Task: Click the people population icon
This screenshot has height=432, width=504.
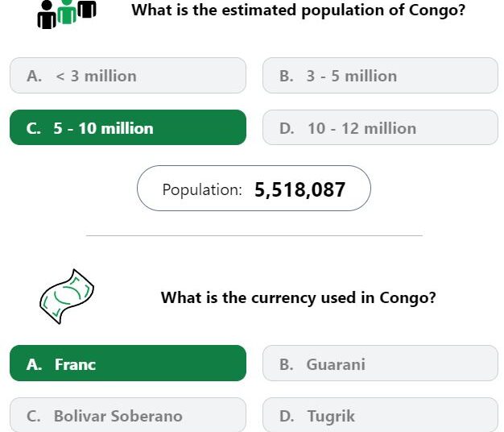Action: (x=67, y=15)
